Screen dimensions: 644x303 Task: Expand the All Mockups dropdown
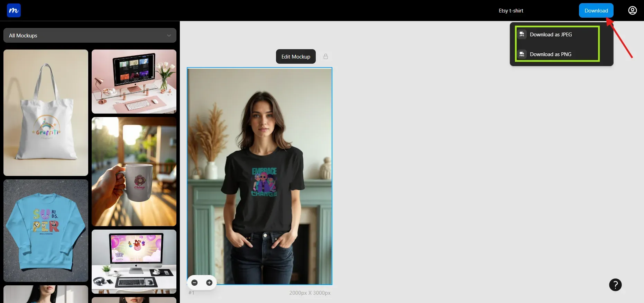tap(90, 35)
